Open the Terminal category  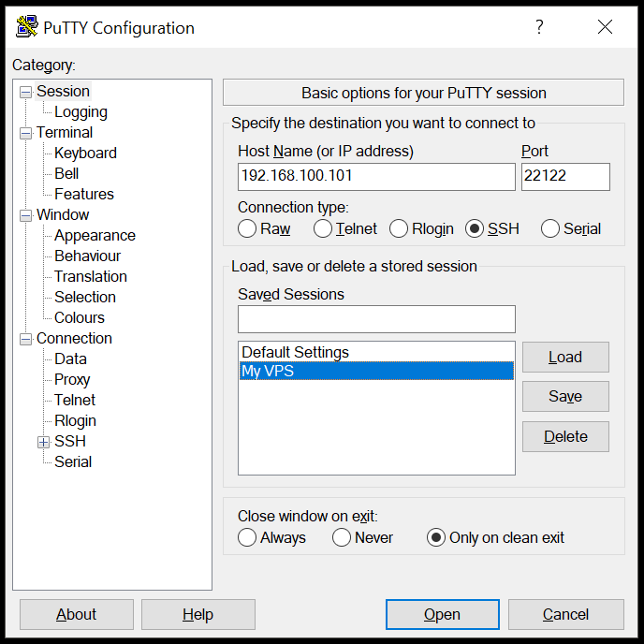[65, 132]
